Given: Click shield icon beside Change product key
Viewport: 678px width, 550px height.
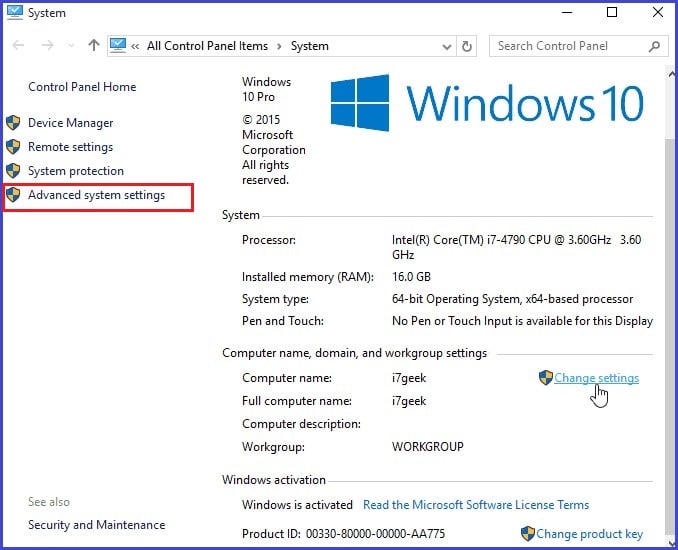Looking at the screenshot, I should pyautogui.click(x=528, y=534).
